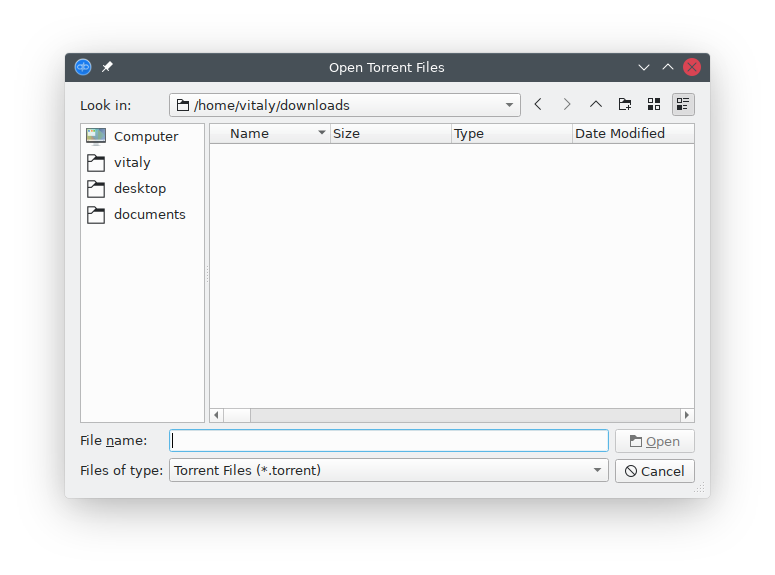Click the Cancel button
Screen dimensions: 775x575
(654, 471)
